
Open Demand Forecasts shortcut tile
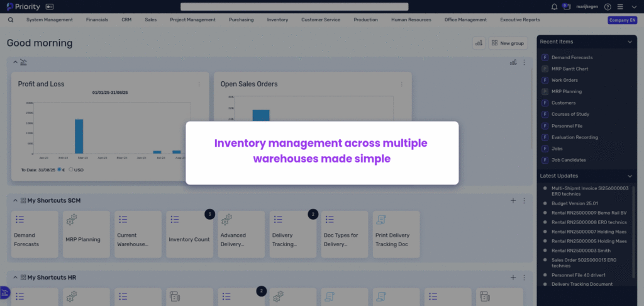tap(35, 234)
